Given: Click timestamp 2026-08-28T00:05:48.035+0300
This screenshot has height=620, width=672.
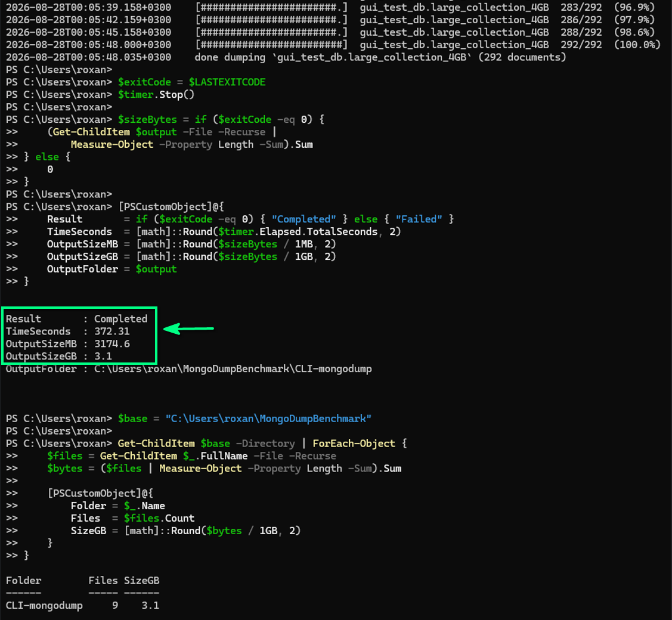Looking at the screenshot, I should 88,57.
